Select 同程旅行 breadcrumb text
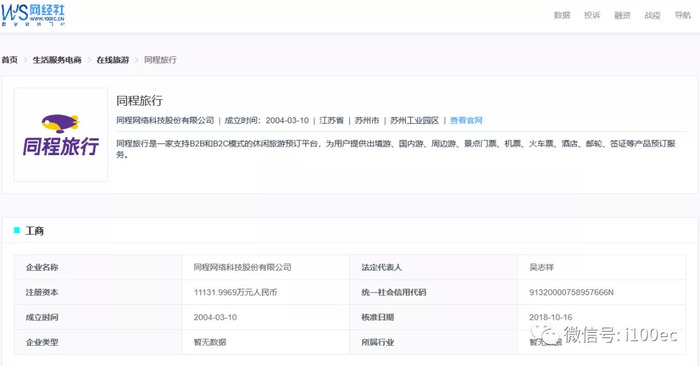The image size is (700, 366). (160, 60)
